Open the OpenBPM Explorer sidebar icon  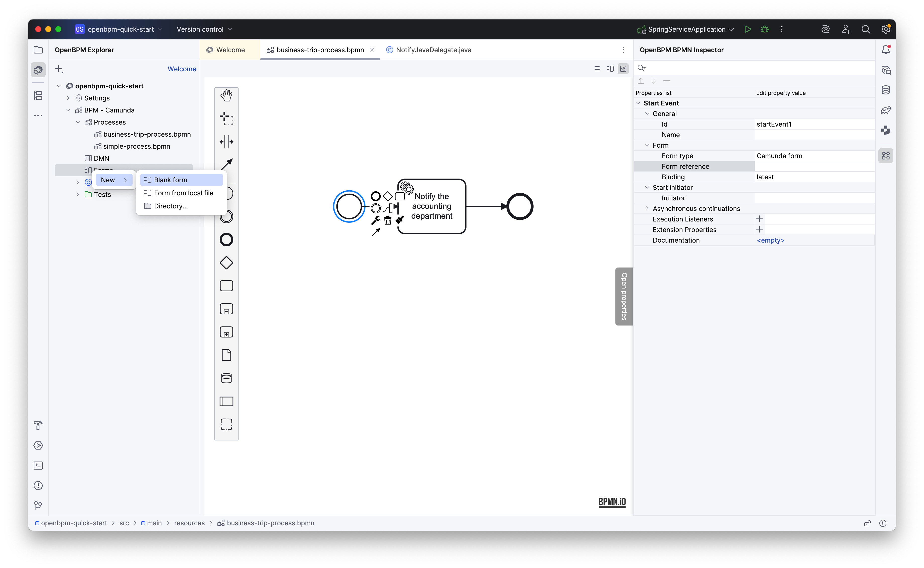pos(38,70)
